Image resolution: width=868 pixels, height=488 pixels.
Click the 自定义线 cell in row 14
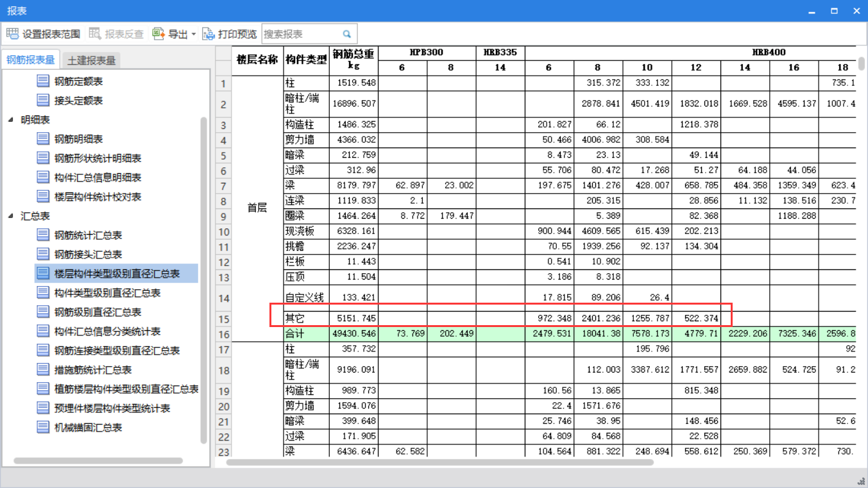point(306,298)
